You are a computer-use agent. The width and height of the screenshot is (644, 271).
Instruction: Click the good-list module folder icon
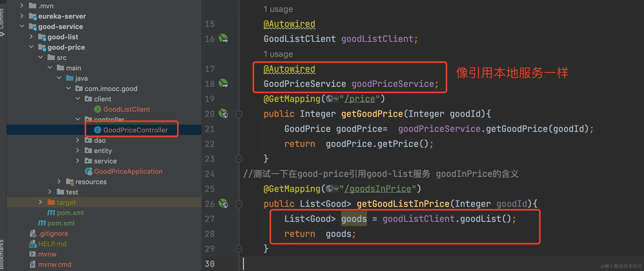pyautogui.click(x=42, y=37)
